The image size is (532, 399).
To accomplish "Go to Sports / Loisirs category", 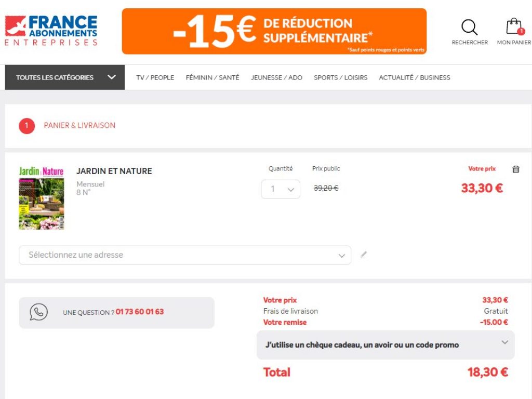I will [x=340, y=77].
